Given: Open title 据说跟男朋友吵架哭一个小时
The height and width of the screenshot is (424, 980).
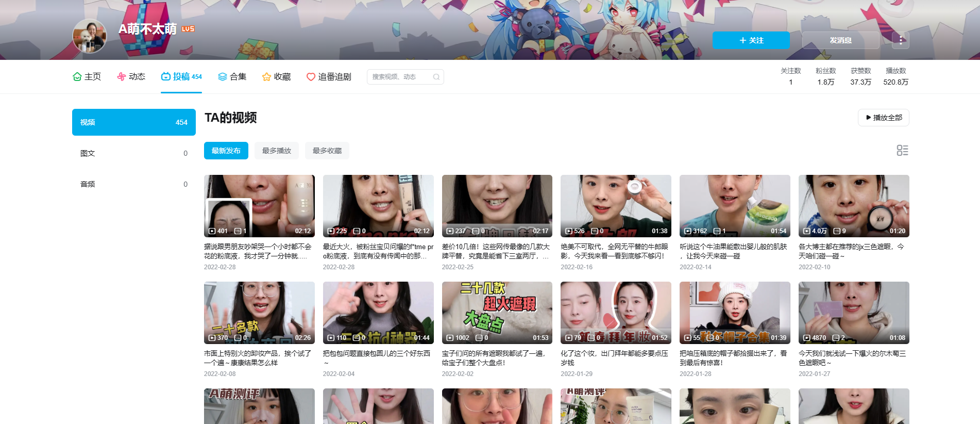Looking at the screenshot, I should (258, 251).
